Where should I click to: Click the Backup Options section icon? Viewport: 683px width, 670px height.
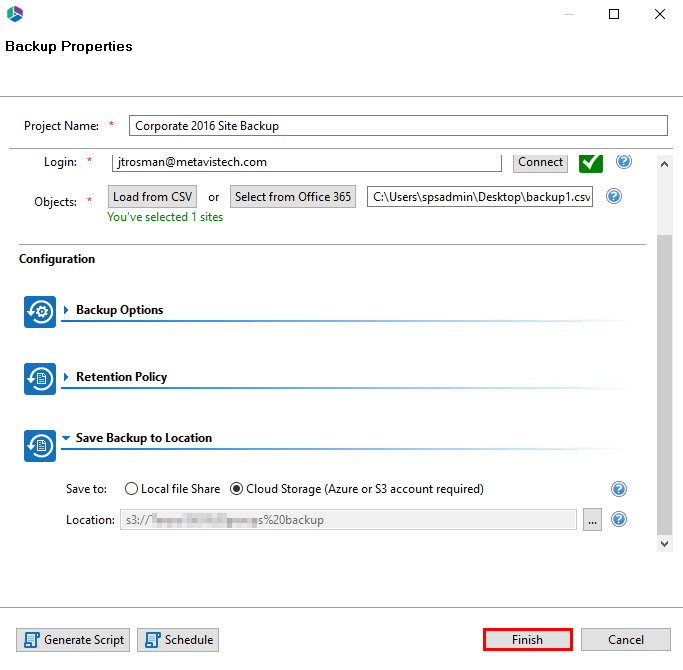point(40,311)
